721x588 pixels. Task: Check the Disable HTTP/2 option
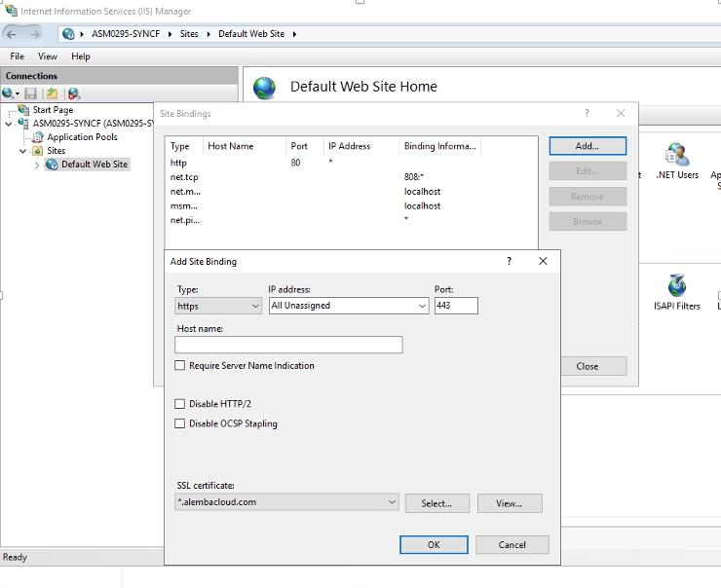(179, 404)
